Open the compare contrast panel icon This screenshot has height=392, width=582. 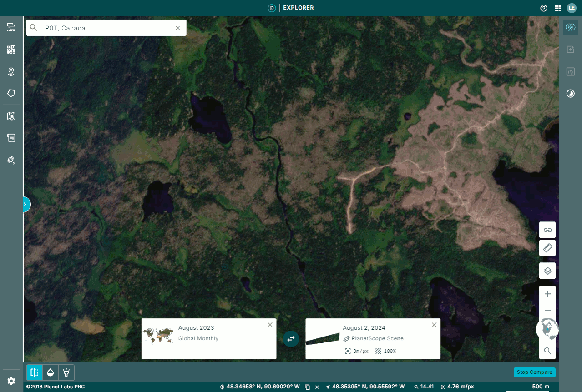click(x=571, y=94)
